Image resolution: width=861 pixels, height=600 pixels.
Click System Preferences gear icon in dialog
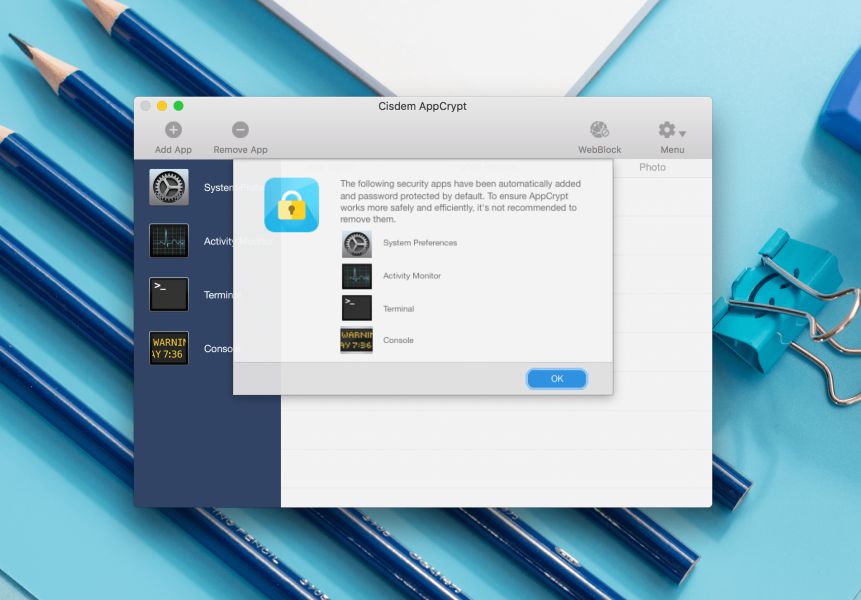[x=357, y=244]
